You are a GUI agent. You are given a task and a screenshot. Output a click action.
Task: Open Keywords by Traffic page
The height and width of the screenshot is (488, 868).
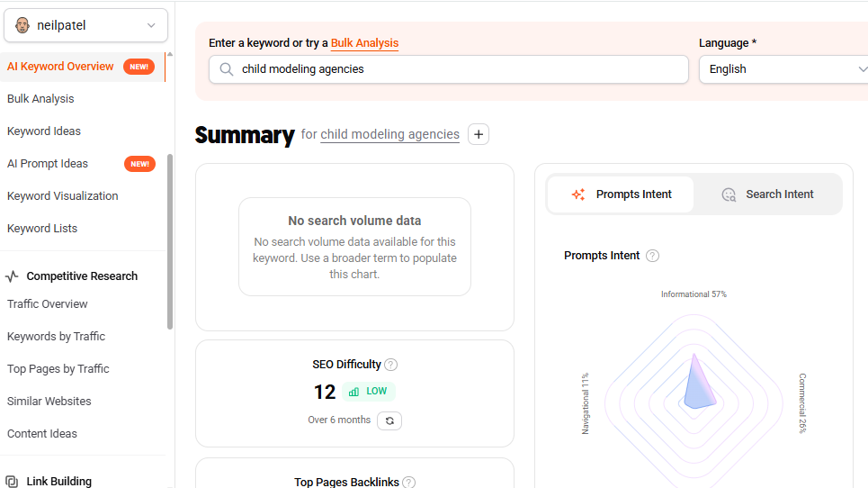(x=56, y=336)
